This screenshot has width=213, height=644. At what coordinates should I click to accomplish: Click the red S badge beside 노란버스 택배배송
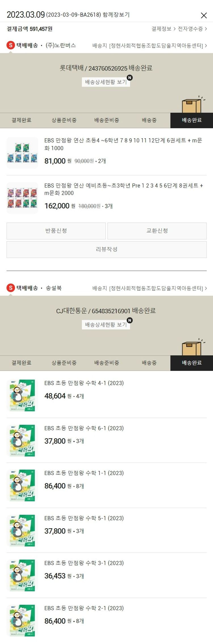[x=11, y=45]
